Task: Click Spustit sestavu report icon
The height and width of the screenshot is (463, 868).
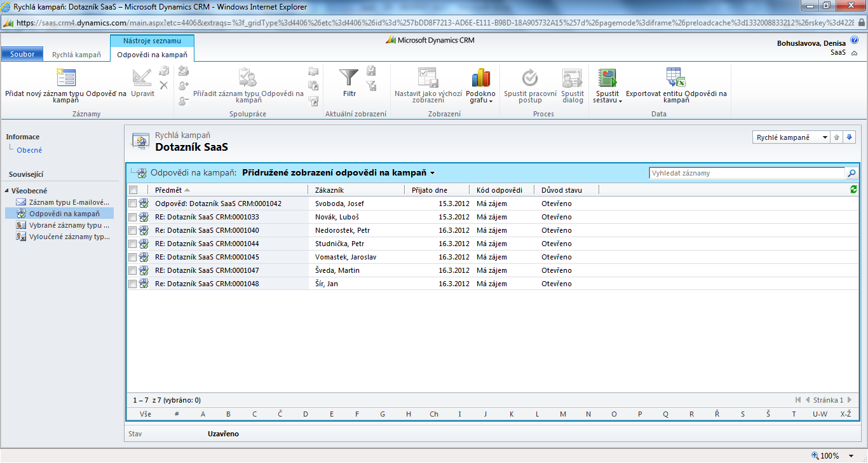Action: click(607, 78)
